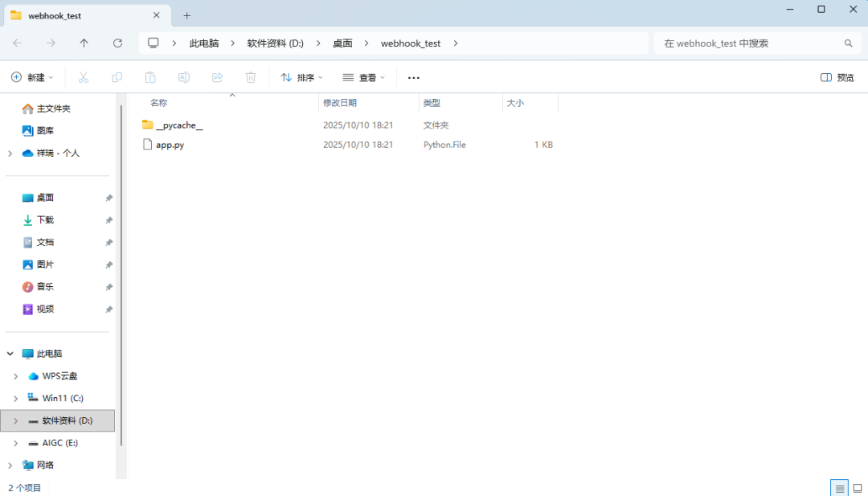This screenshot has height=496, width=868.
Task: Click the Paste clipboard icon
Action: (x=150, y=77)
